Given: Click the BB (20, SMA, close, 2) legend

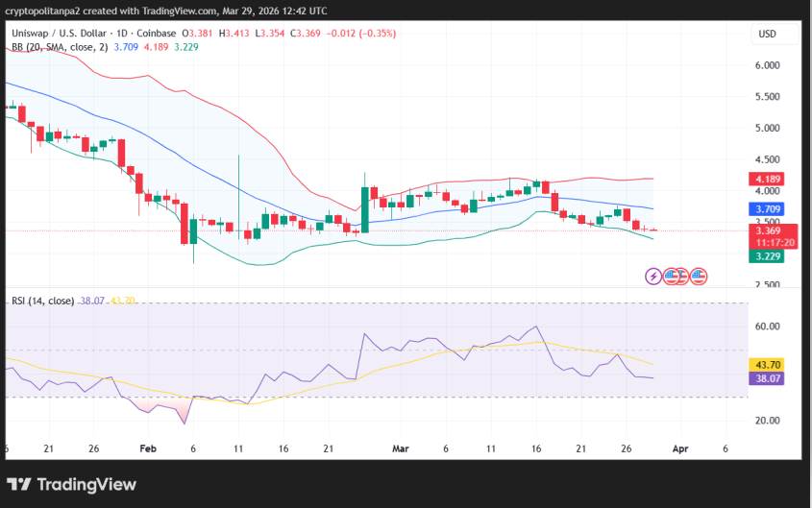Looking at the screenshot, I should click(56, 46).
